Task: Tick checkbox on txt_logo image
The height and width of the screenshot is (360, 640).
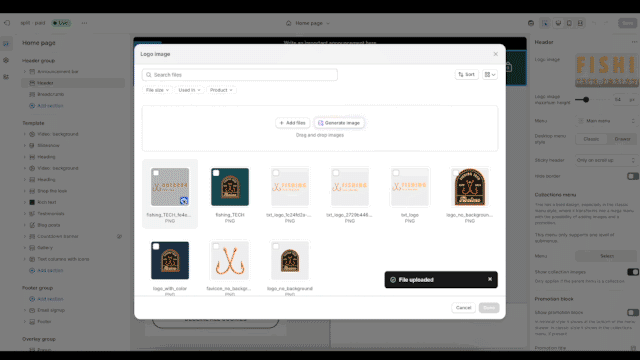Action: (396, 173)
